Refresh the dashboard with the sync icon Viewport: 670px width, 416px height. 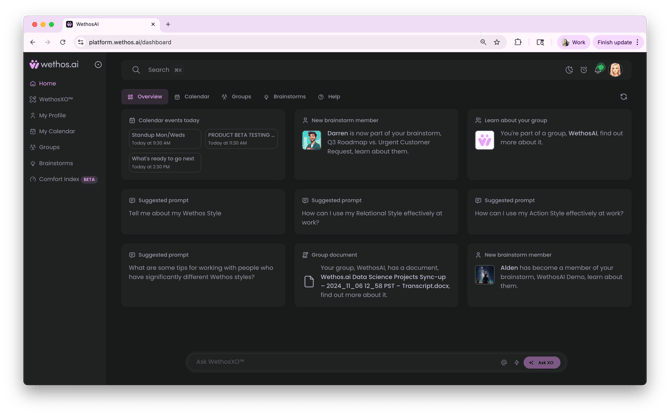[624, 97]
